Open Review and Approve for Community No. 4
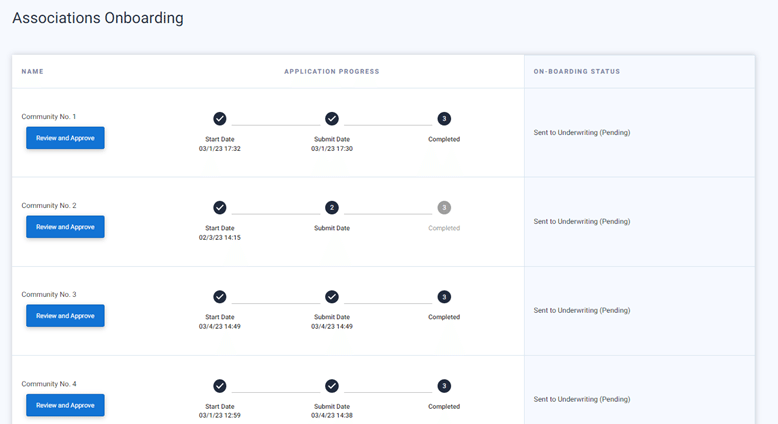The image size is (778, 424). 65,405
